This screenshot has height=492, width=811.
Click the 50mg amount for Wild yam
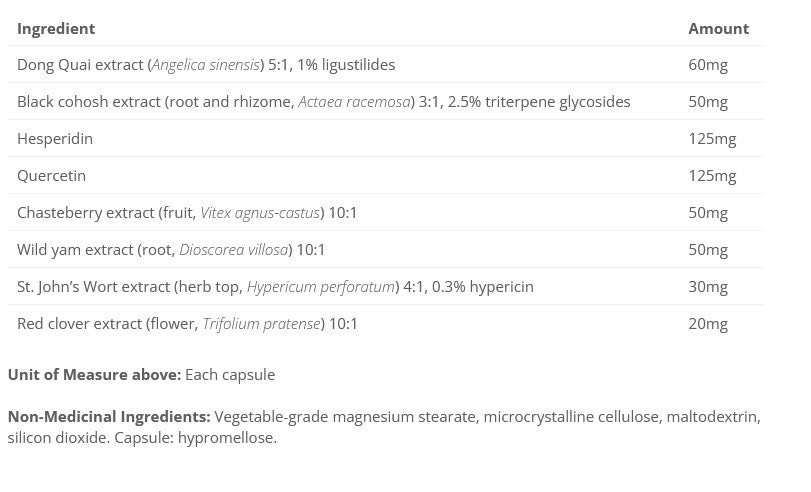(708, 250)
